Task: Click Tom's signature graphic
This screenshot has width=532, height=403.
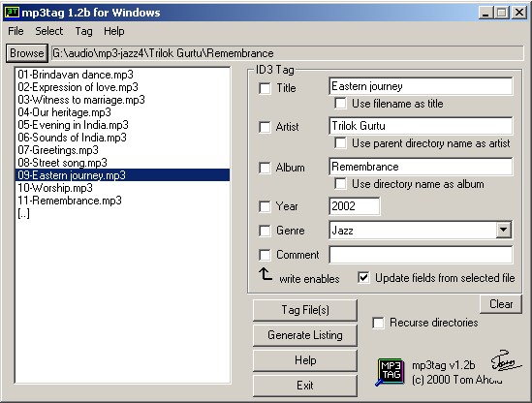Action: pos(505,361)
